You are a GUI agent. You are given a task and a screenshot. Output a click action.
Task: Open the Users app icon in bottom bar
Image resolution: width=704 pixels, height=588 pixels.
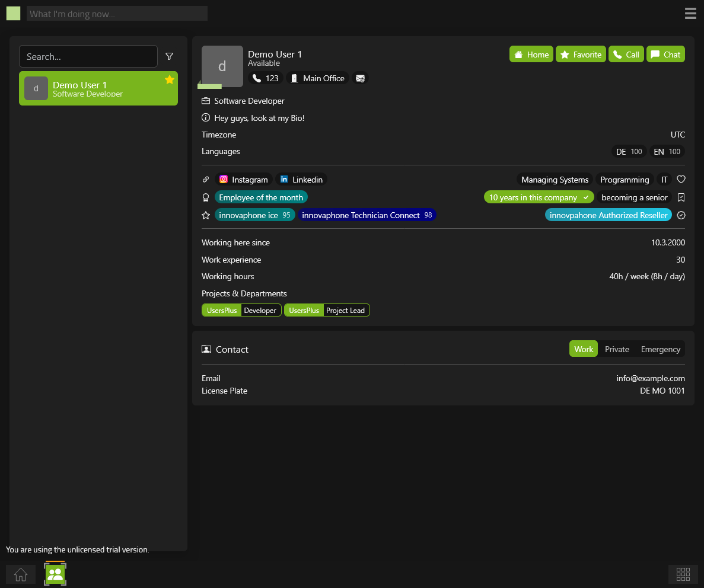55,574
